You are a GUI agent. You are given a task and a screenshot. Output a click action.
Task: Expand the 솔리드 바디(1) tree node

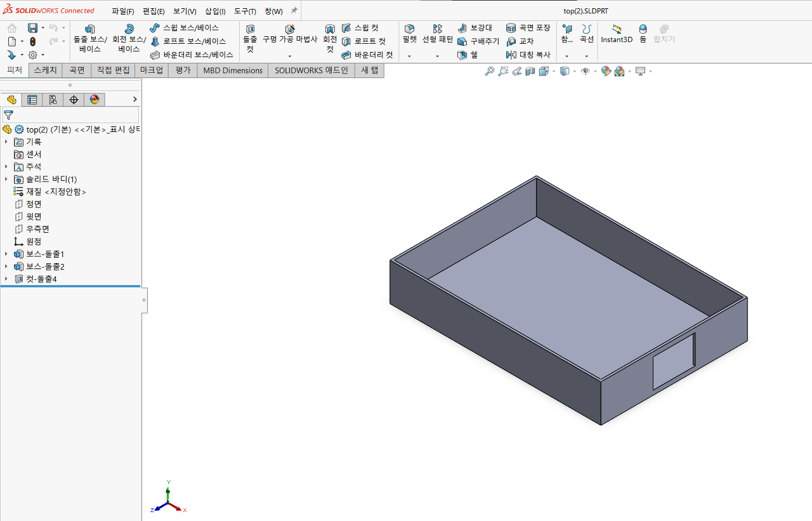[x=6, y=179]
